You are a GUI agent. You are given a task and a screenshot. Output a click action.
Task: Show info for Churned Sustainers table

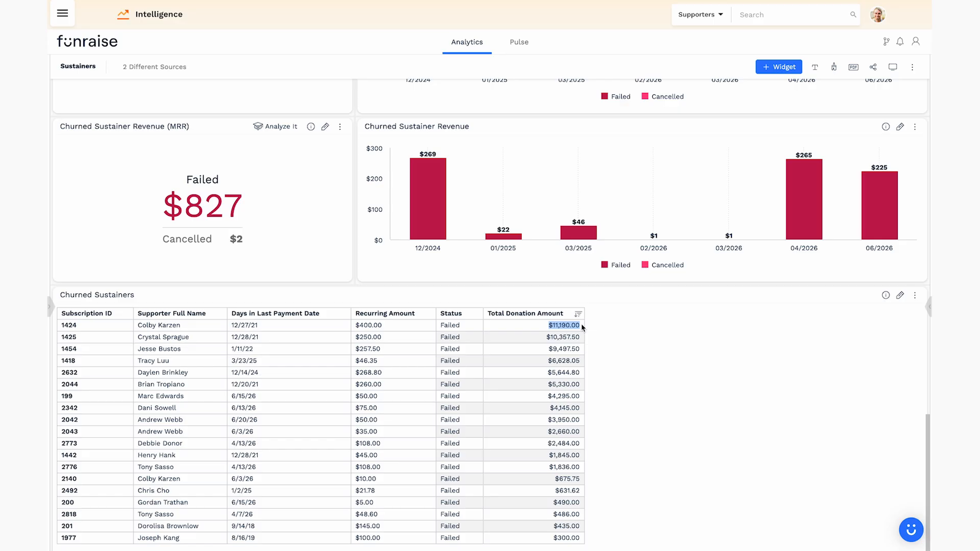(x=886, y=295)
